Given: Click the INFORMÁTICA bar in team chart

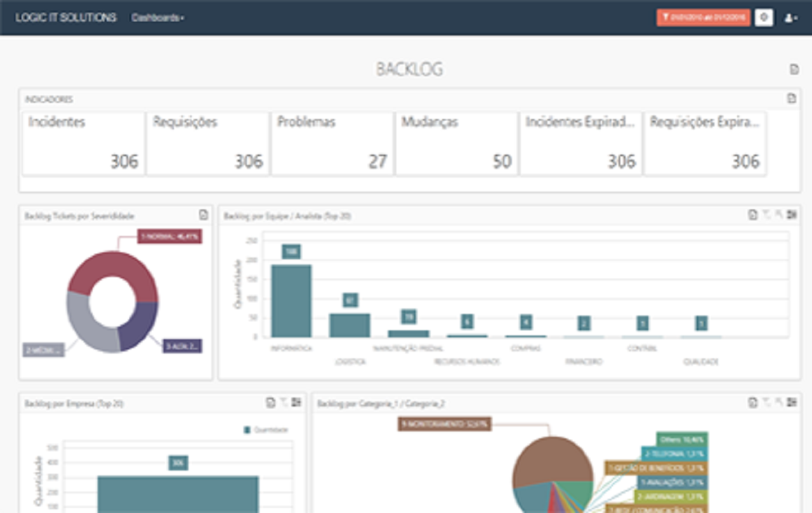Looking at the screenshot, I should pos(291,301).
